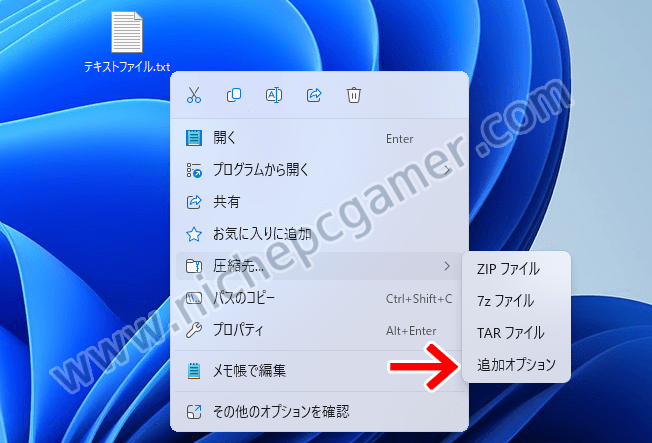Viewport: 652px width, 443px height.
Task: Select 追加オプション in submenu
Action: [x=516, y=364]
